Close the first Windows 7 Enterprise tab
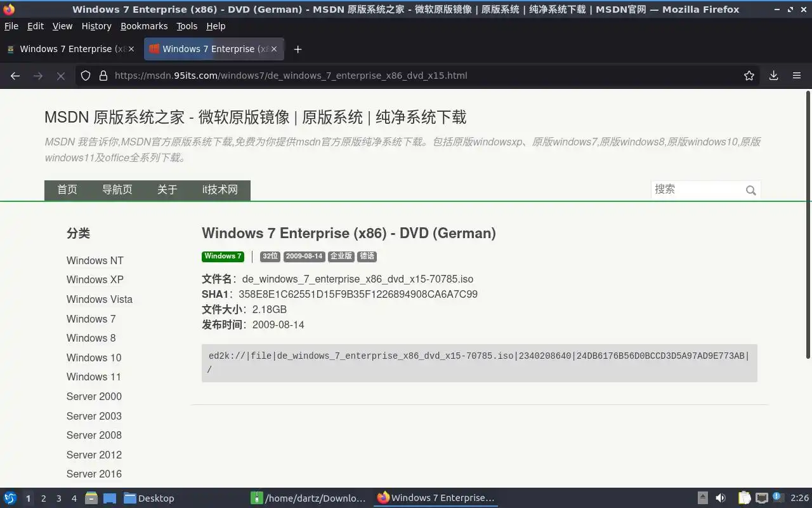 coord(131,49)
